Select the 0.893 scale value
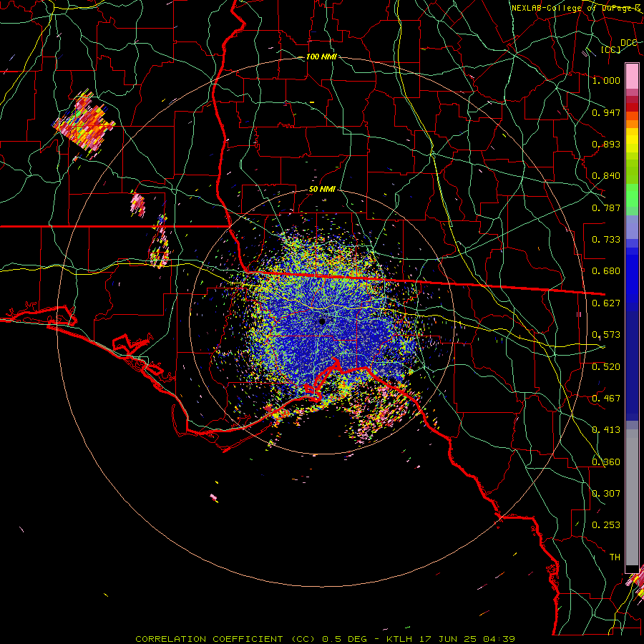The height and width of the screenshot is (644, 644). tap(606, 144)
